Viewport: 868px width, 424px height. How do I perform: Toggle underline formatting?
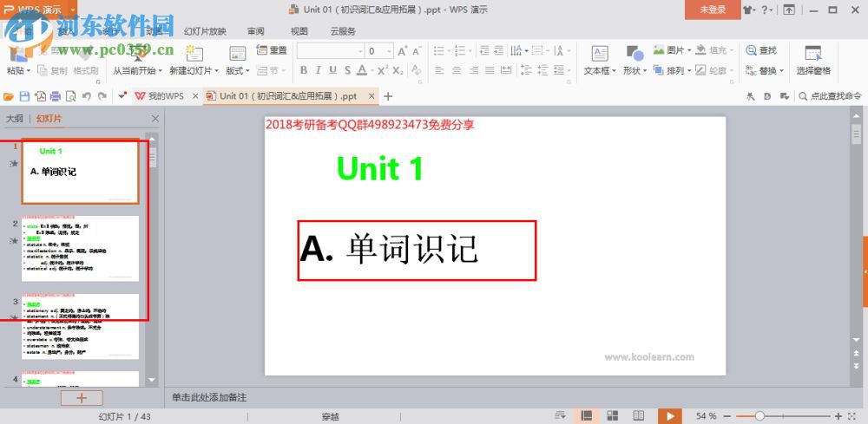(x=332, y=70)
